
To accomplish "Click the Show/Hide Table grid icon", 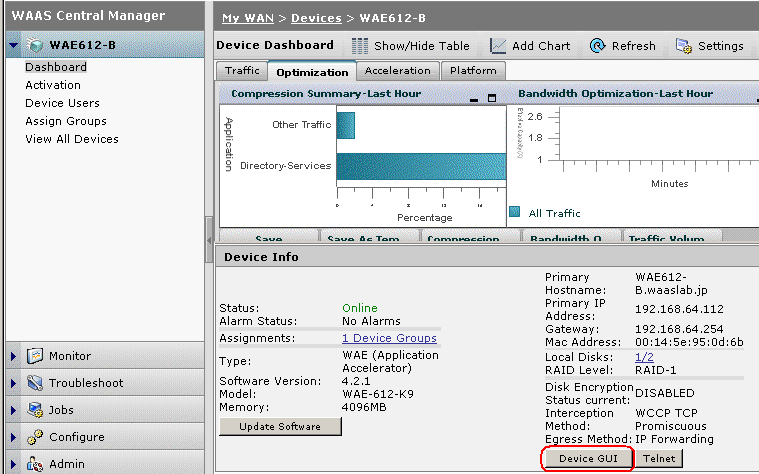I will [360, 46].
